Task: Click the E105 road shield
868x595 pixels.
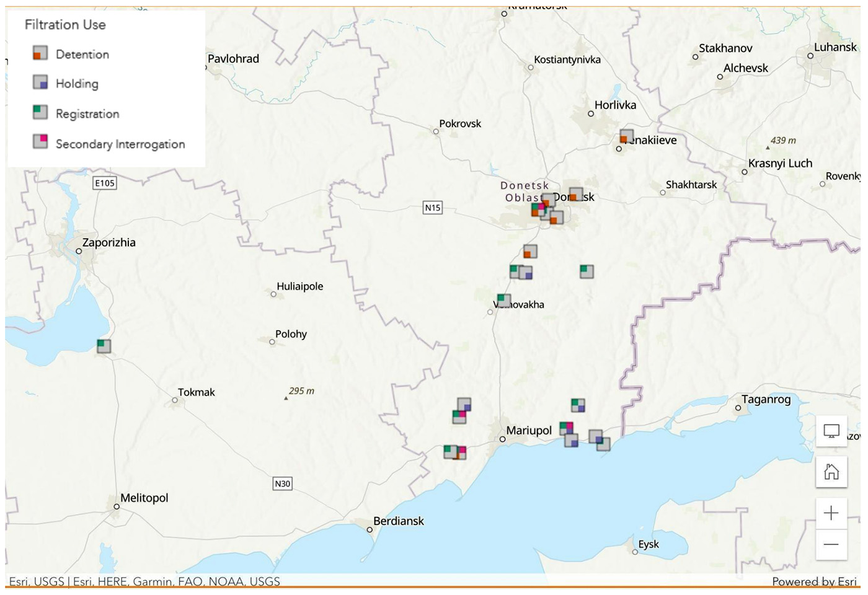Action: tap(104, 183)
